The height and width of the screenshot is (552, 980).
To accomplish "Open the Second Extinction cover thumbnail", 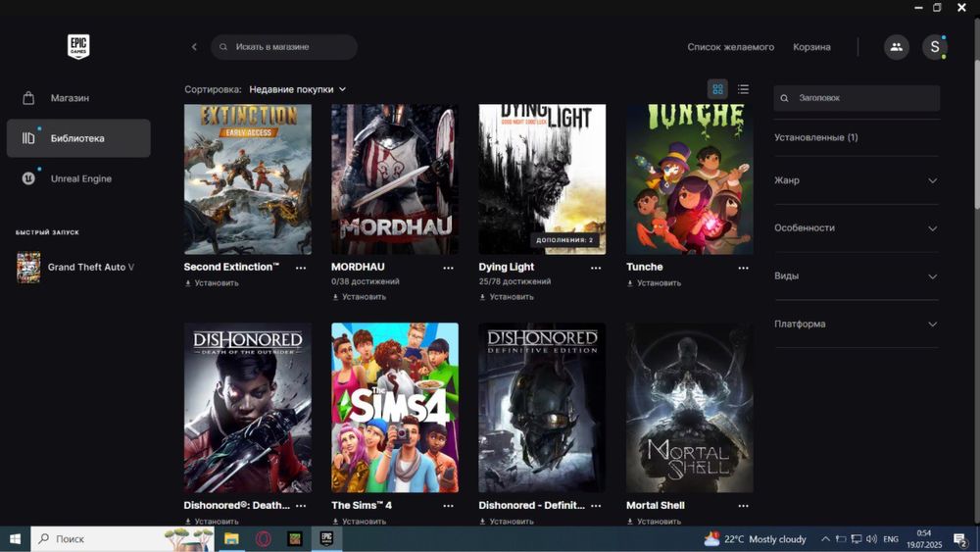I will [x=248, y=179].
